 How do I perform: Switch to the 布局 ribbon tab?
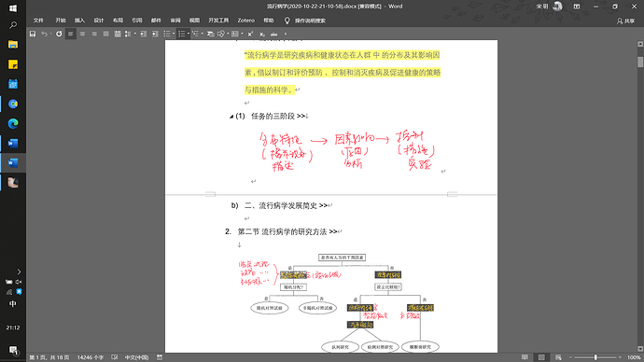click(118, 21)
